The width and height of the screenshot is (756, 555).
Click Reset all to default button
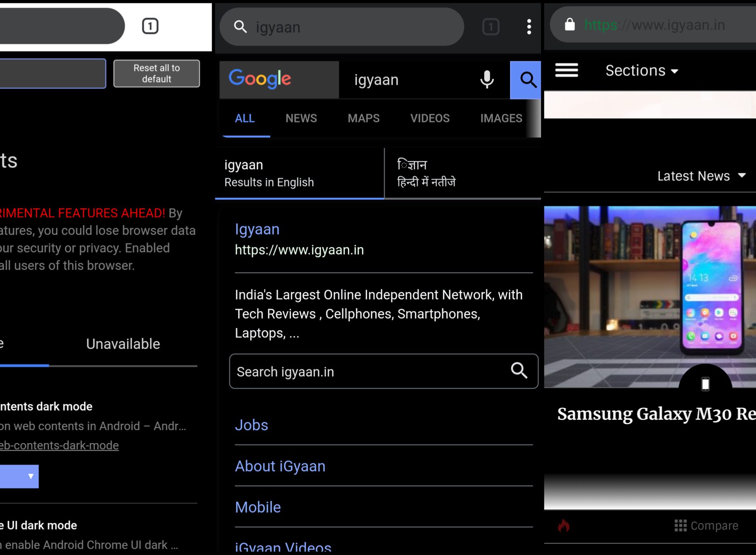pos(156,73)
